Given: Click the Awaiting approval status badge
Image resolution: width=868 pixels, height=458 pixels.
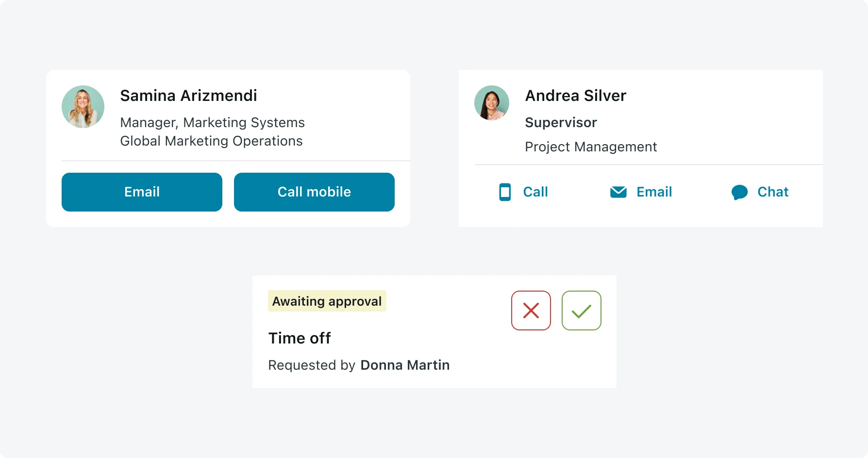Looking at the screenshot, I should pos(327,301).
